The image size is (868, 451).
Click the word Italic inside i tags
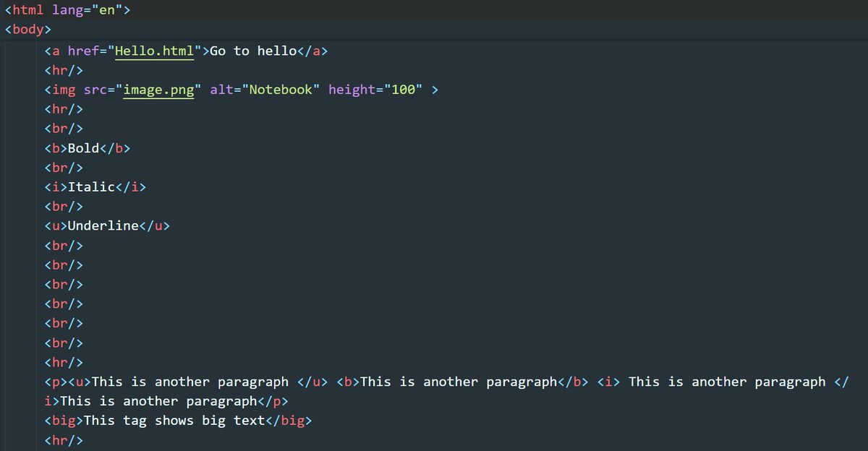[91, 187]
